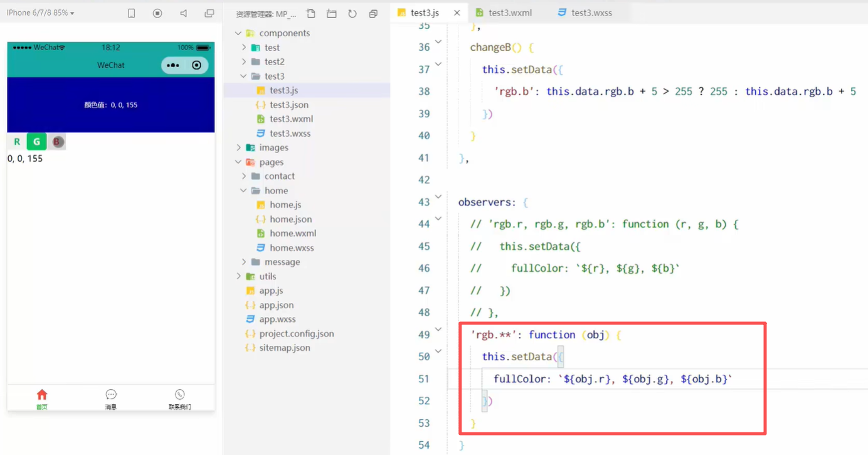This screenshot has height=455, width=868.
Task: Mute sound with the speaker icon
Action: (x=183, y=13)
